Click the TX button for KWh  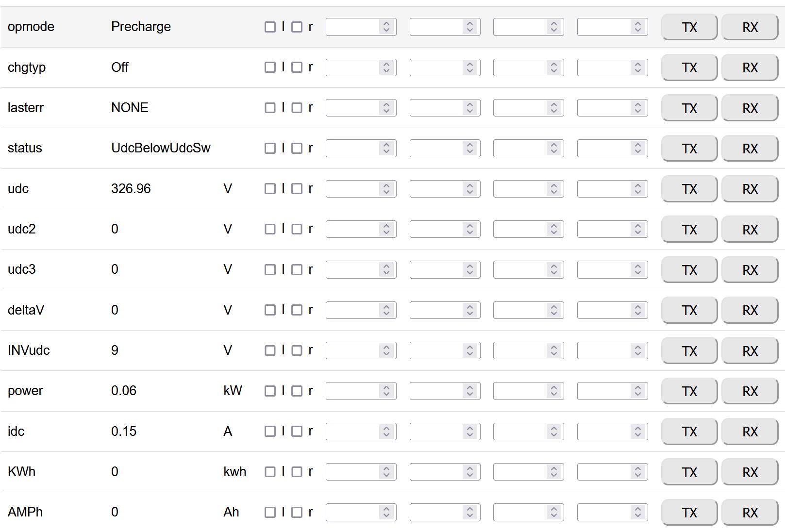tap(689, 472)
